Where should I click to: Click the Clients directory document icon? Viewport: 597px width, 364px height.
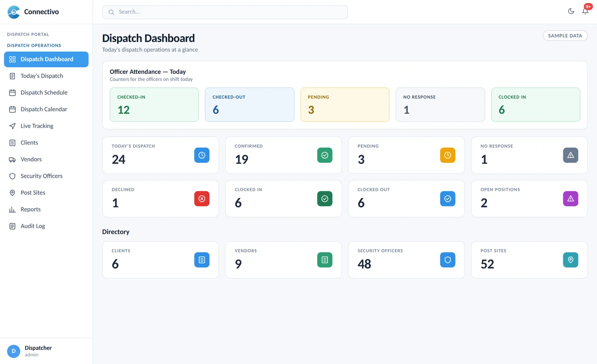point(202,260)
